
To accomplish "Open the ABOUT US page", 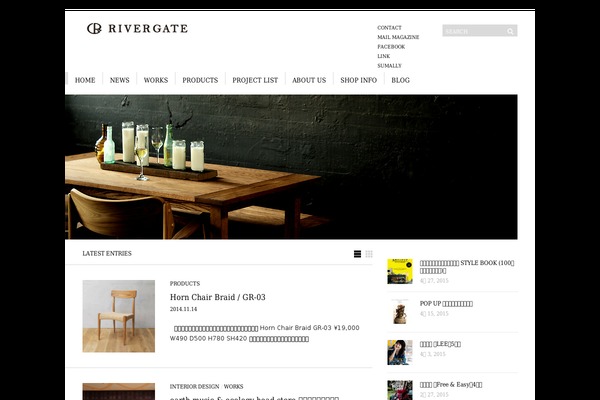I will coord(309,80).
